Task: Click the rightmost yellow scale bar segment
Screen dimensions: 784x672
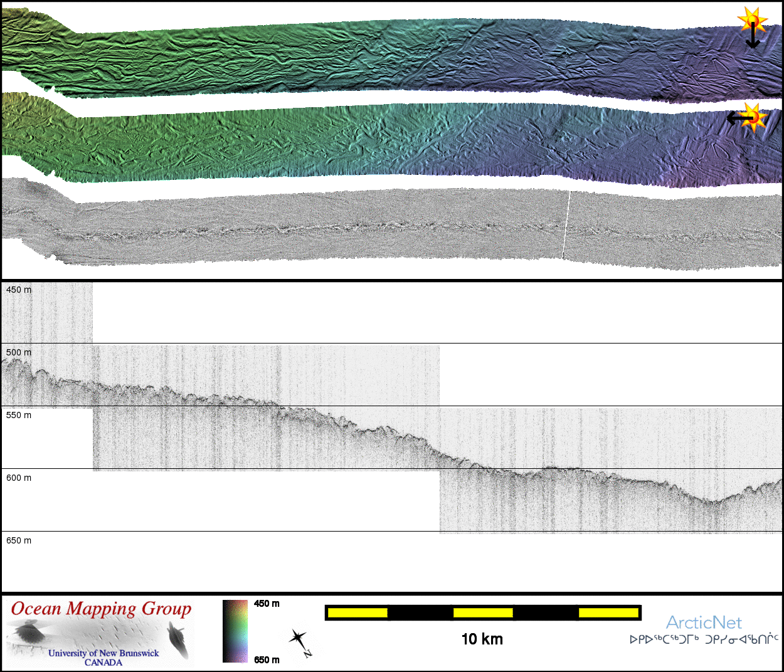Action: (x=608, y=612)
